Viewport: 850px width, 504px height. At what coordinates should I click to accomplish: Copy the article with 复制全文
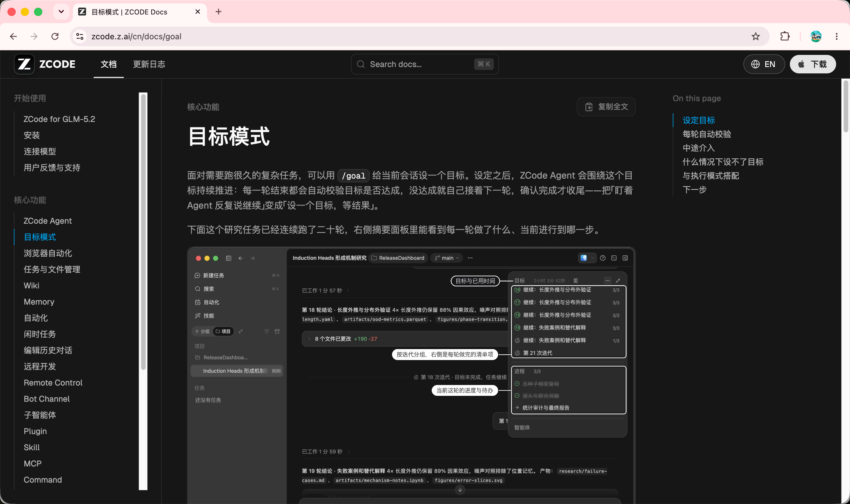(606, 107)
